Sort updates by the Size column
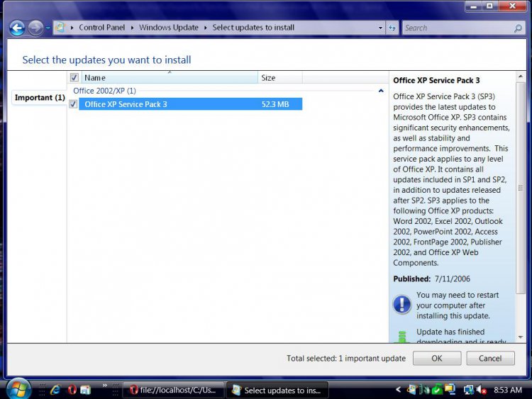The image size is (532, 399). (x=280, y=78)
